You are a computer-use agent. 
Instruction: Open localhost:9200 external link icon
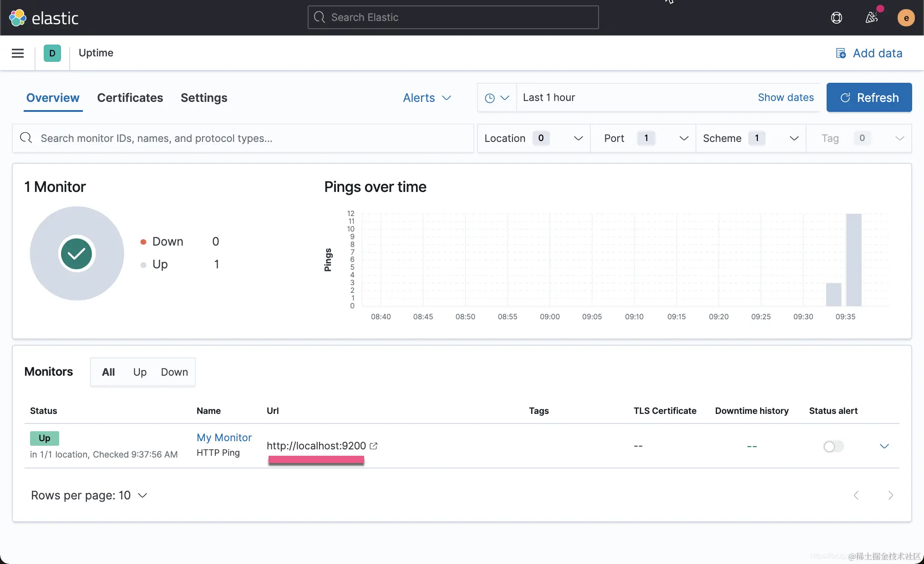(374, 446)
